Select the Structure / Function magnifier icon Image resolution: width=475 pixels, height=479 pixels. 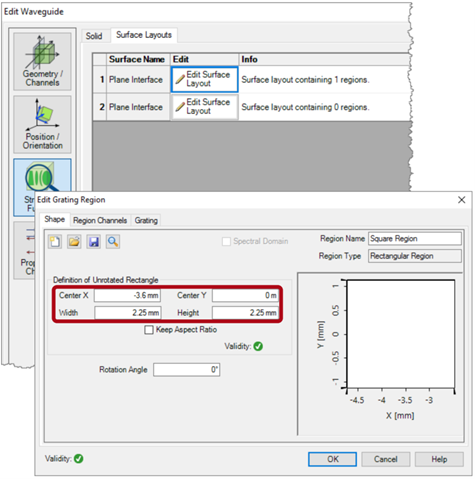click(x=40, y=178)
